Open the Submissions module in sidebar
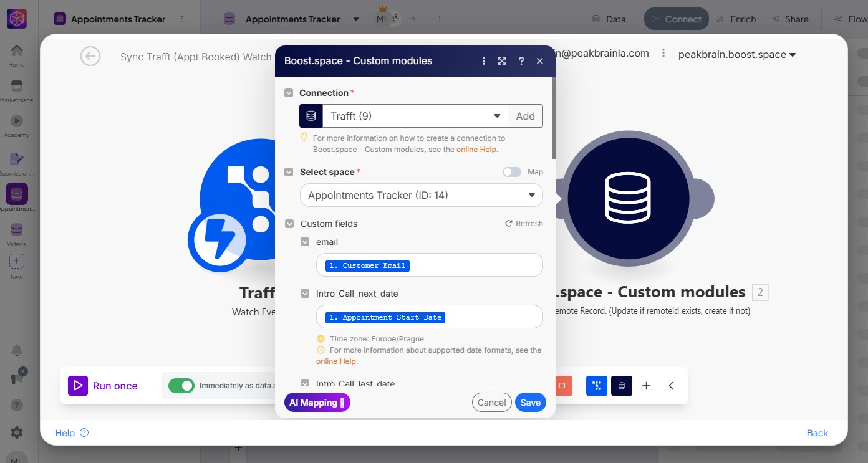The height and width of the screenshot is (463, 868). tap(17, 164)
